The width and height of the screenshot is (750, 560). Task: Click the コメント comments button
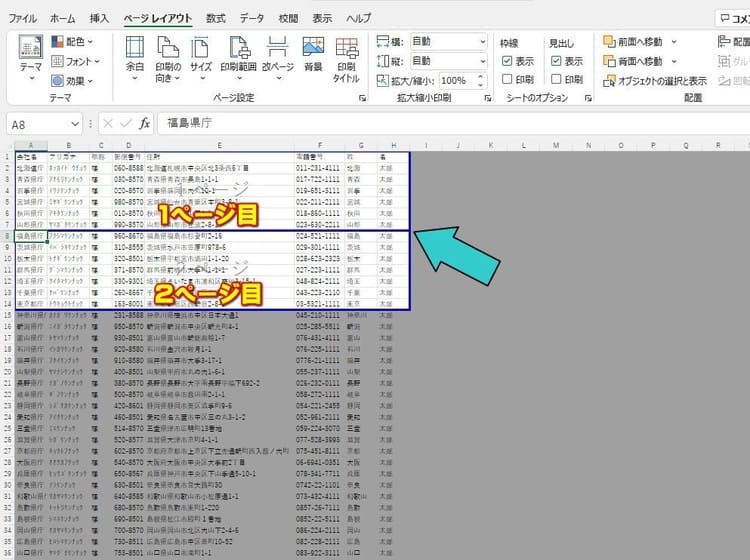pos(733,19)
